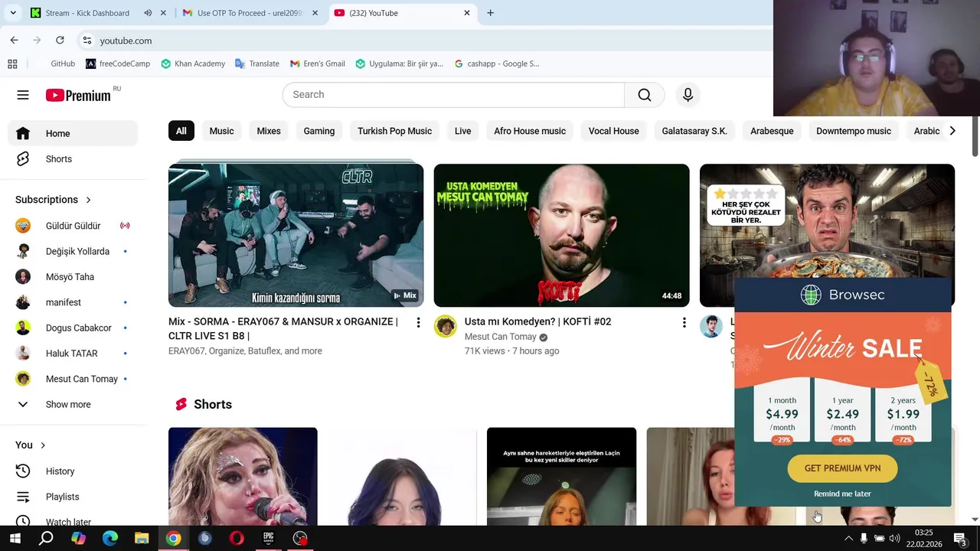Image resolution: width=980 pixels, height=551 pixels.
Task: Mute the Kick Dashboard tab audio
Action: [148, 13]
